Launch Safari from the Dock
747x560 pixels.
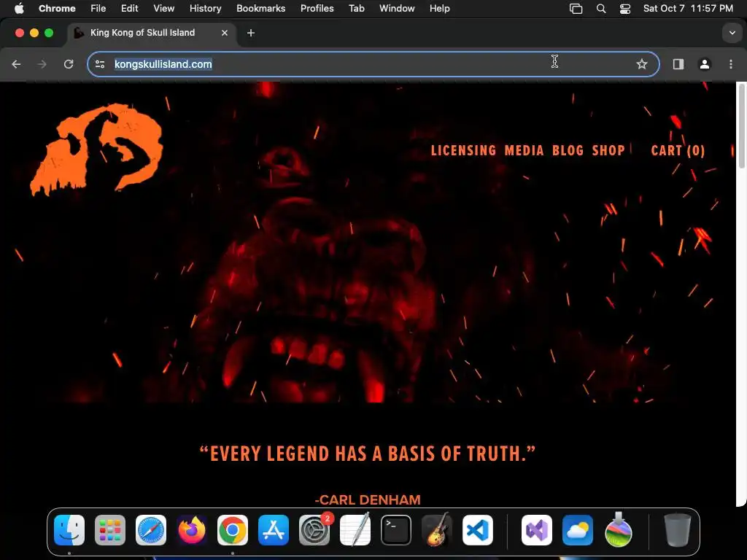click(x=151, y=530)
